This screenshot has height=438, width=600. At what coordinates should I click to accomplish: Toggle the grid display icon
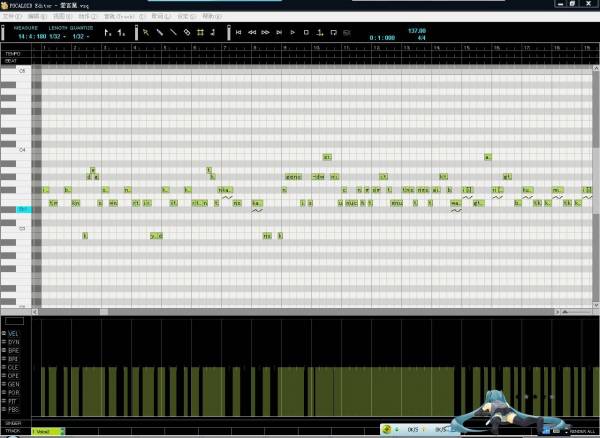200,33
